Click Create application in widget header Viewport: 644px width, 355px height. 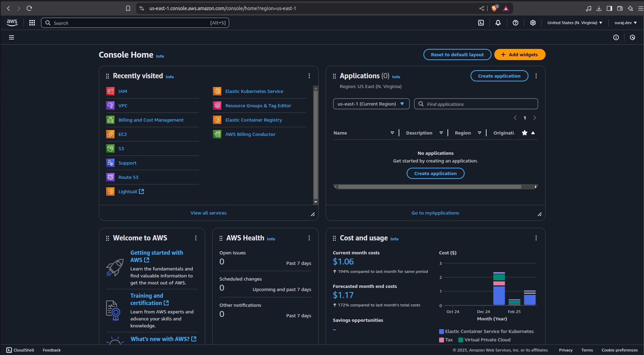[499, 76]
